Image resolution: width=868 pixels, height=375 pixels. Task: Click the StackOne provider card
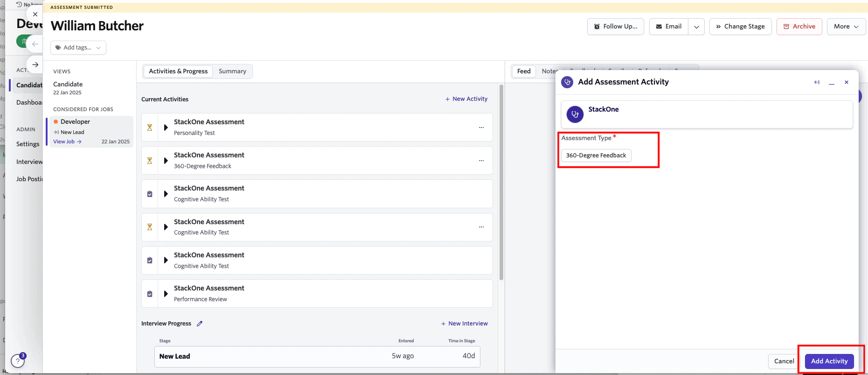(x=707, y=114)
